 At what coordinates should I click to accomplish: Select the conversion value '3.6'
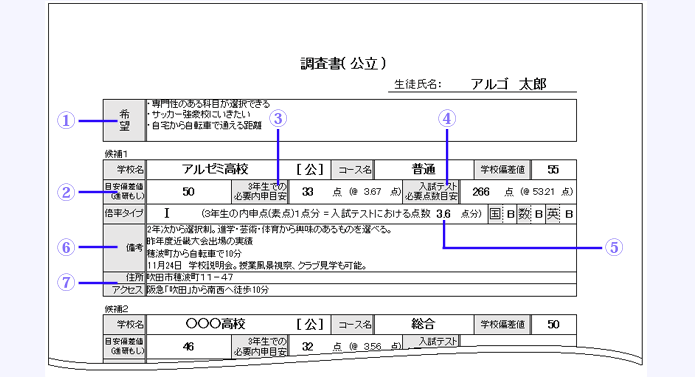443,214
